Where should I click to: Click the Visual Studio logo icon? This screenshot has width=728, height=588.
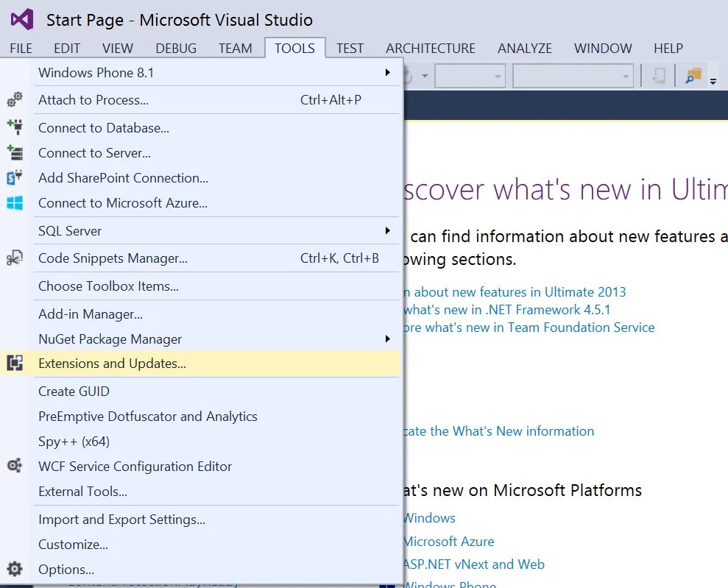[x=22, y=19]
